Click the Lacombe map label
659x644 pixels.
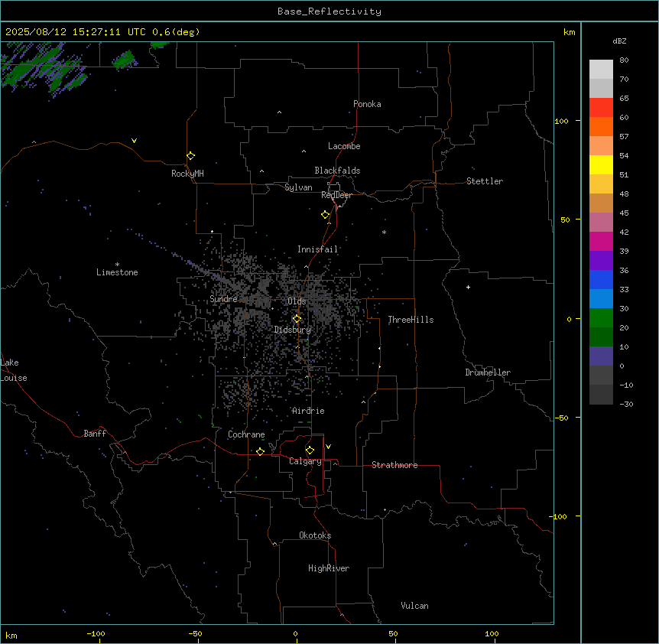point(344,146)
